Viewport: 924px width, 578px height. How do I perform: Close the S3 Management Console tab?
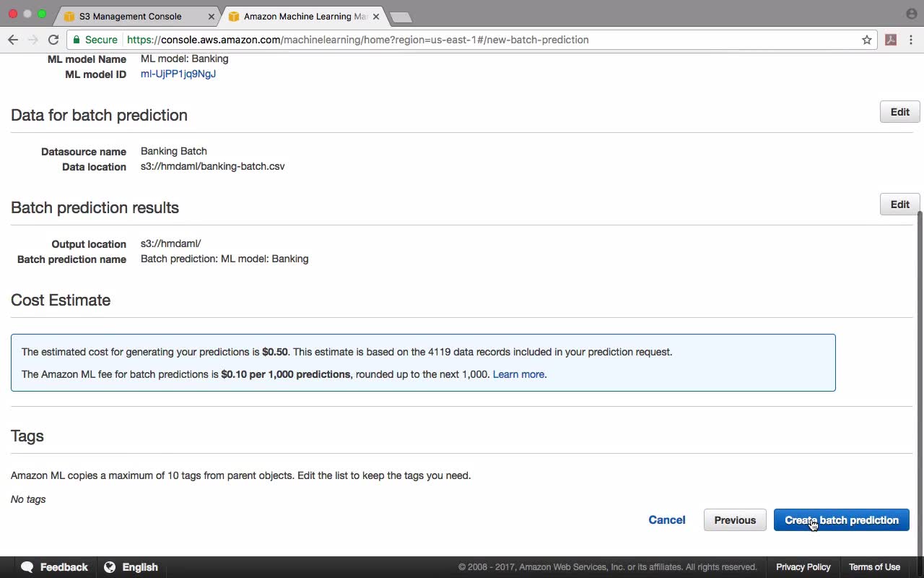(211, 16)
